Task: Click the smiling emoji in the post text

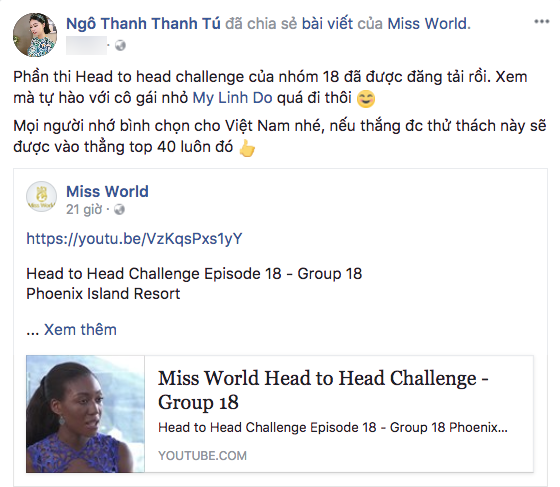Action: [x=366, y=99]
